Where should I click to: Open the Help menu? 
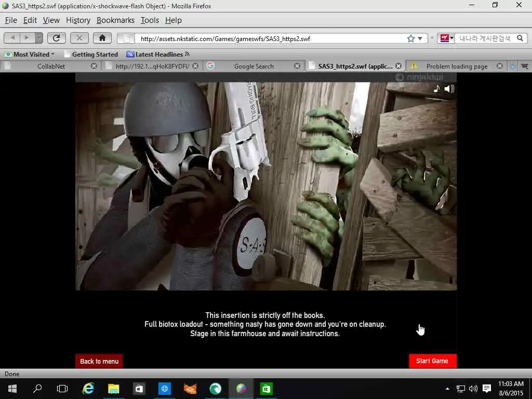[174, 20]
